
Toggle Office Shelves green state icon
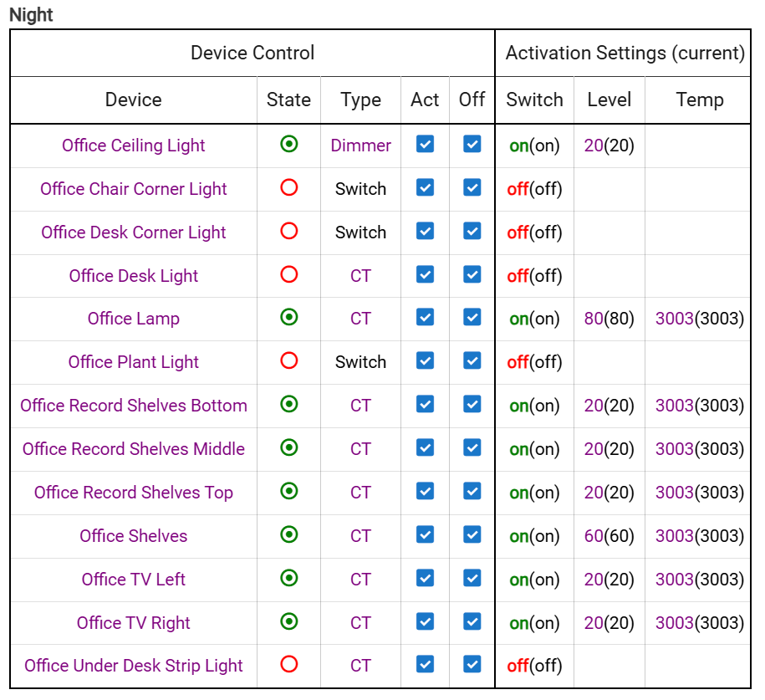click(x=288, y=534)
